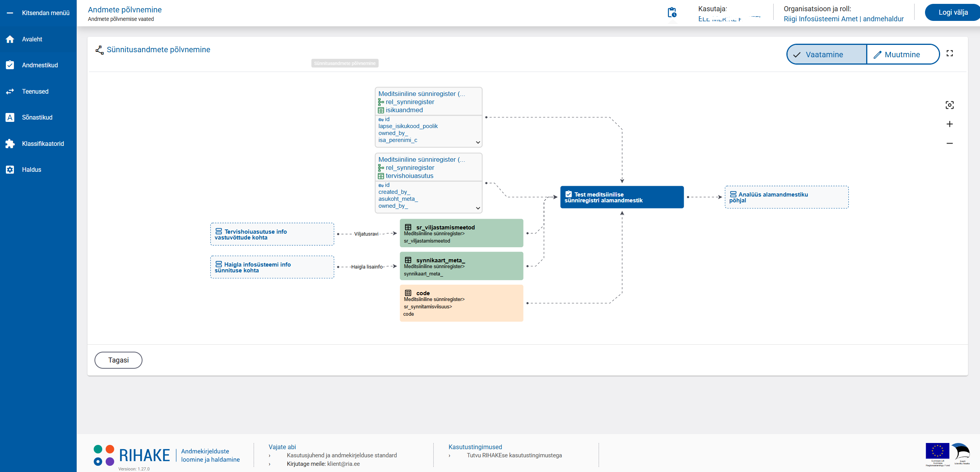The height and width of the screenshot is (472, 980).
Task: Open the clipboard clock icon in header
Action: (672, 13)
